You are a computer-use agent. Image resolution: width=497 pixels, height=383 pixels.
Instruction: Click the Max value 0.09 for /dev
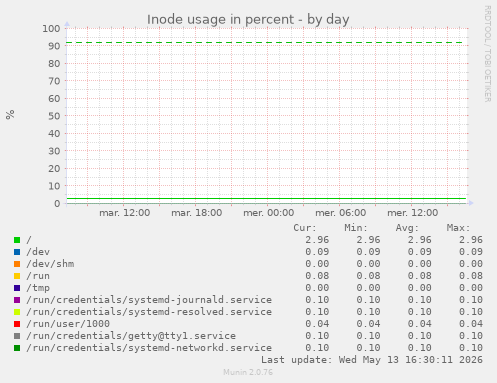point(471,252)
